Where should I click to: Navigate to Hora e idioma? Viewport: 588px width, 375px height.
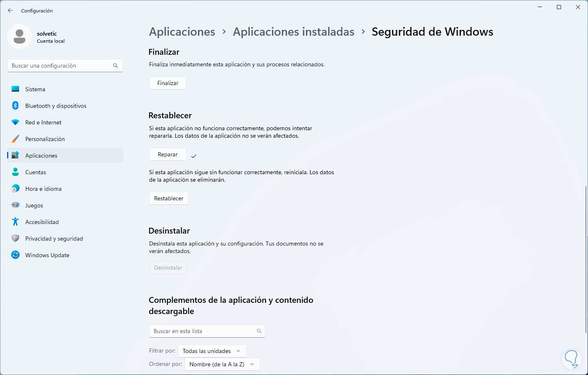65,189
